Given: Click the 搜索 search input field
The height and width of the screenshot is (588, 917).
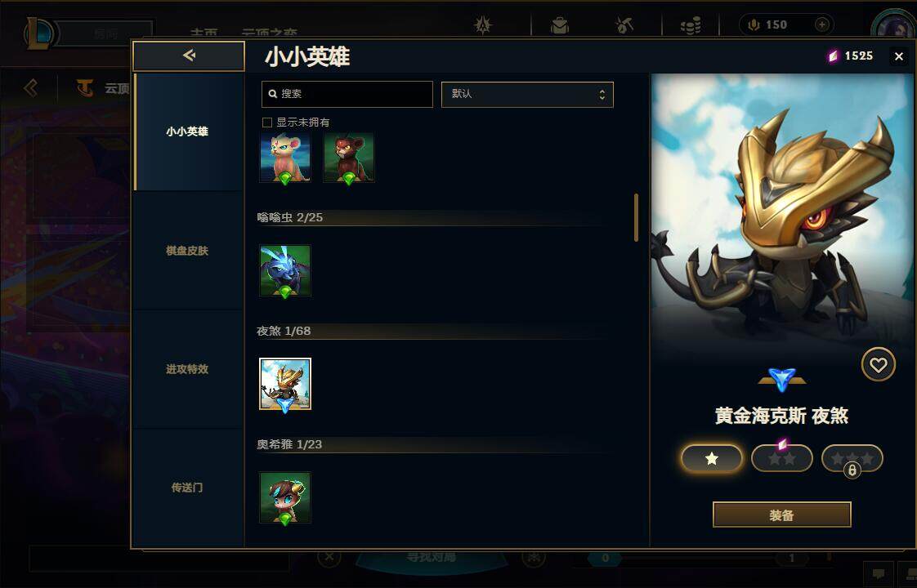Looking at the screenshot, I should (347, 94).
